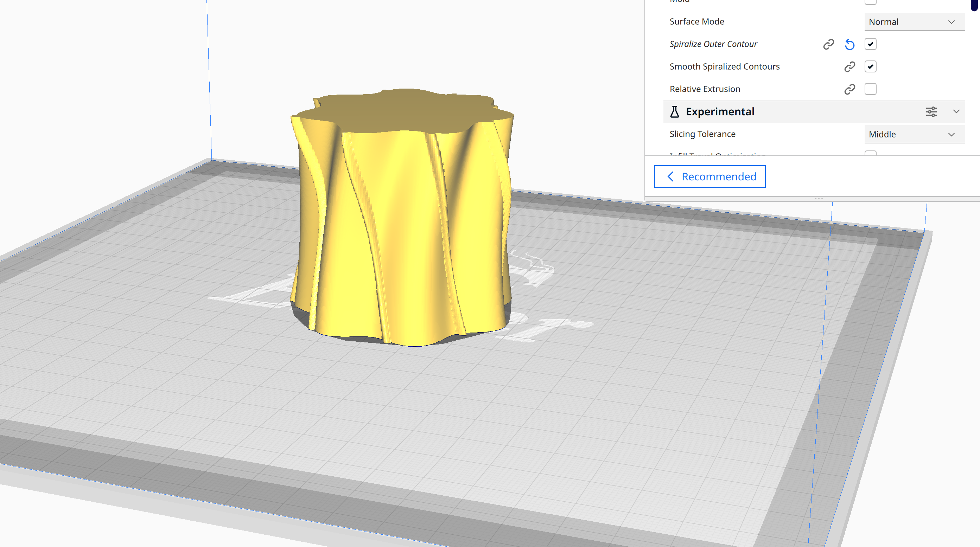This screenshot has height=547, width=980.
Task: Click the Surface Mode setting label
Action: (696, 22)
